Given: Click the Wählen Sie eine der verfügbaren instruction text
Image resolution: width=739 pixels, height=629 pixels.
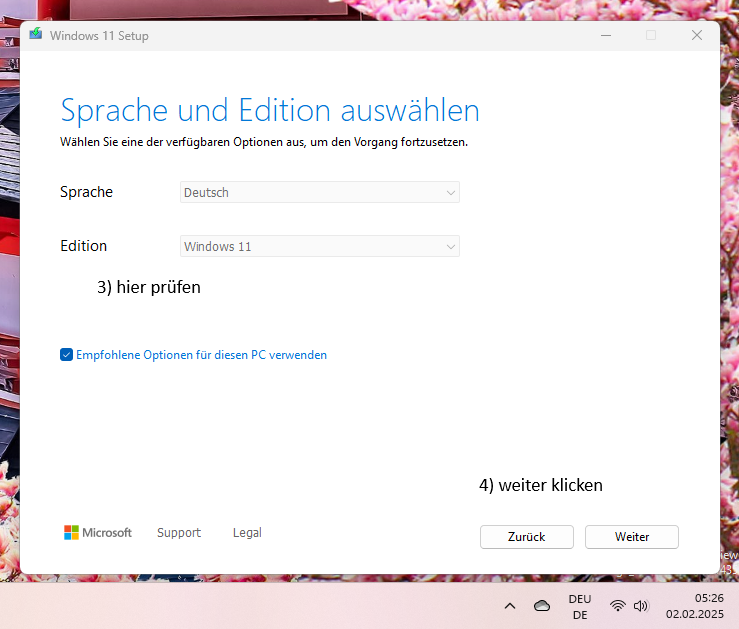Looking at the screenshot, I should click(264, 142).
